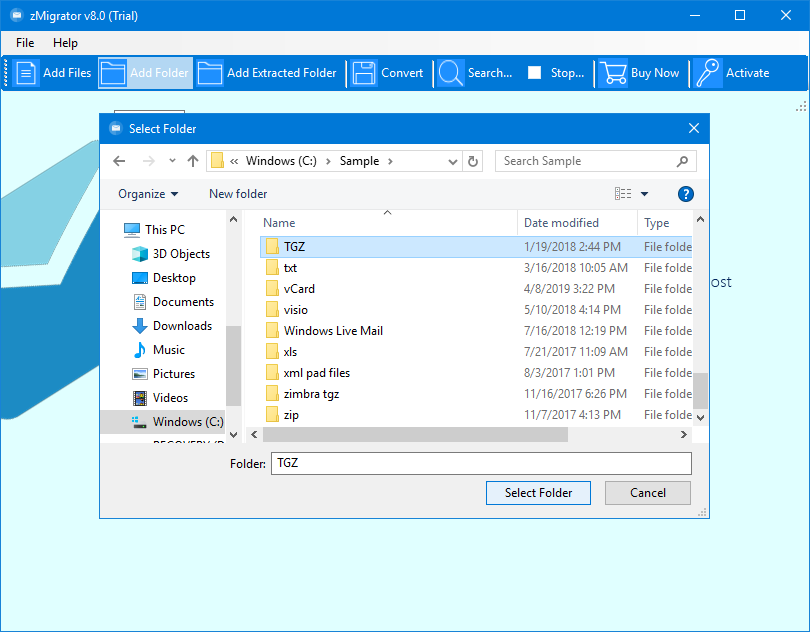The image size is (810, 632).
Task: Select the TGZ folder row
Action: tap(476, 247)
